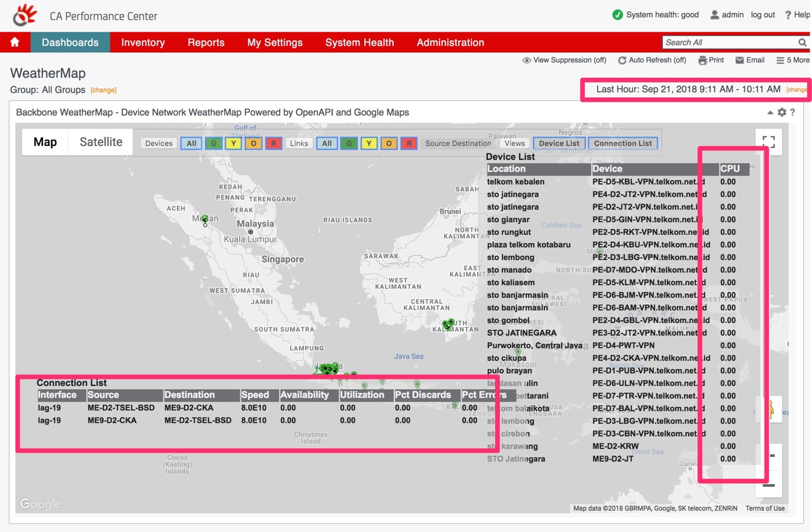Screen dimensions: 812x532
Task: Open the panel help question mark
Action: click(792, 112)
